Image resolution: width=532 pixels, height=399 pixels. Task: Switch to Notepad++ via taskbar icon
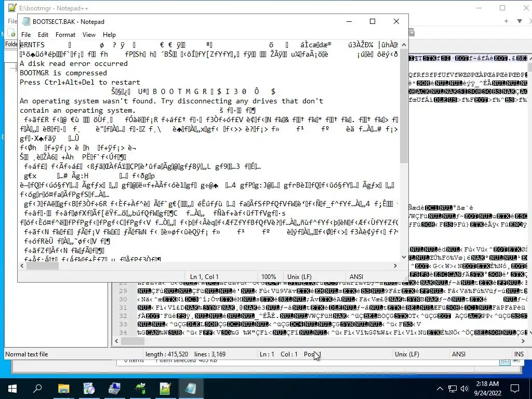click(165, 389)
